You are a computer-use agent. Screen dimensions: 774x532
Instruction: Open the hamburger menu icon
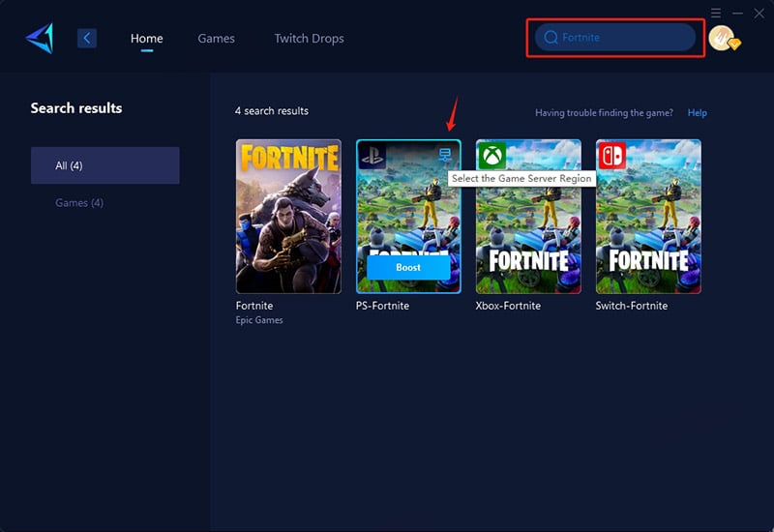(x=716, y=13)
